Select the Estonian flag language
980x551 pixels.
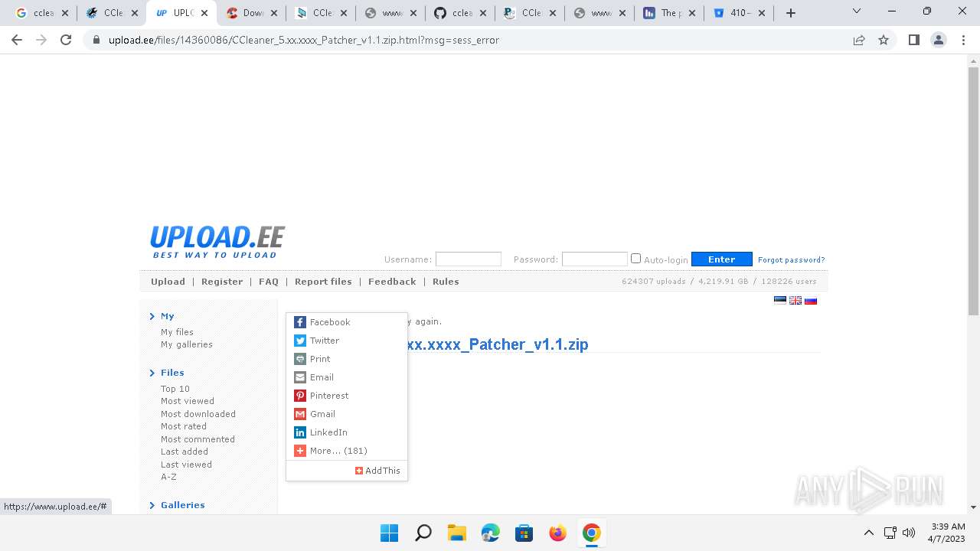point(780,301)
